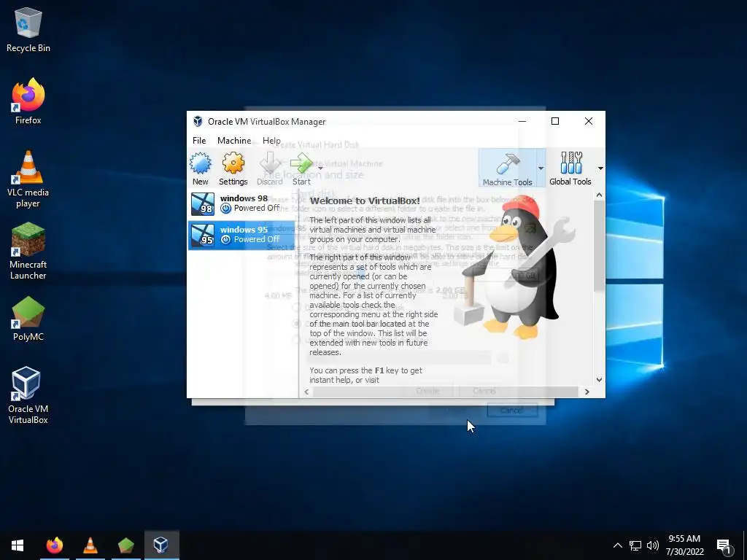Select the windows 98 virtual machine
The width and height of the screenshot is (747, 560).
pyautogui.click(x=242, y=203)
